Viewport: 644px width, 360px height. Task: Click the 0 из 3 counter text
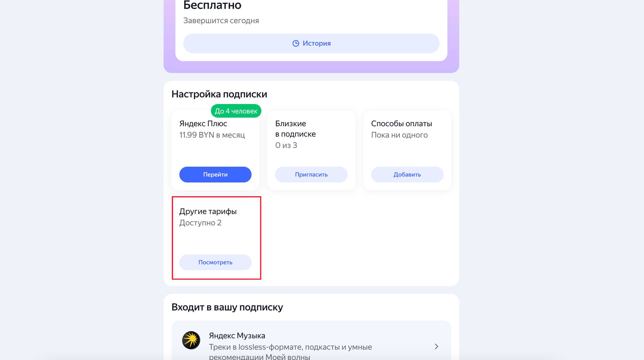(x=286, y=145)
